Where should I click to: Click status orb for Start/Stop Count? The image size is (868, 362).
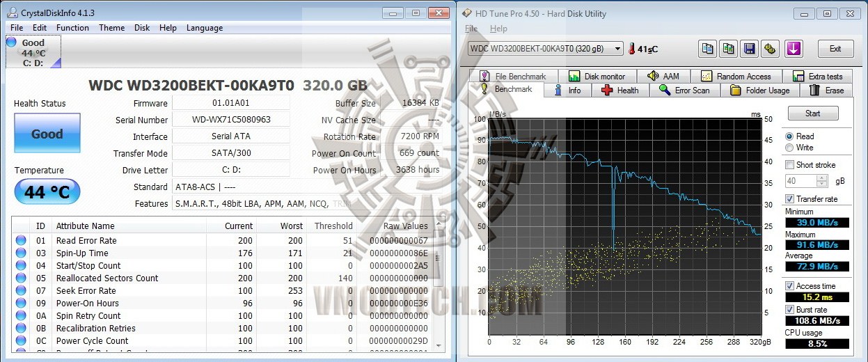click(x=21, y=265)
